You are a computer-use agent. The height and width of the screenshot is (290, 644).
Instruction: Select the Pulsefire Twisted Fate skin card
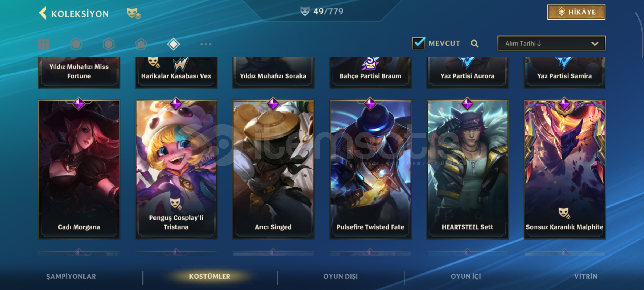pyautogui.click(x=370, y=169)
